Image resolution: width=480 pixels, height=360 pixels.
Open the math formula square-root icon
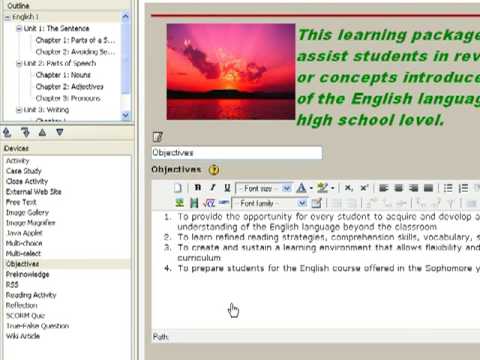209,203
